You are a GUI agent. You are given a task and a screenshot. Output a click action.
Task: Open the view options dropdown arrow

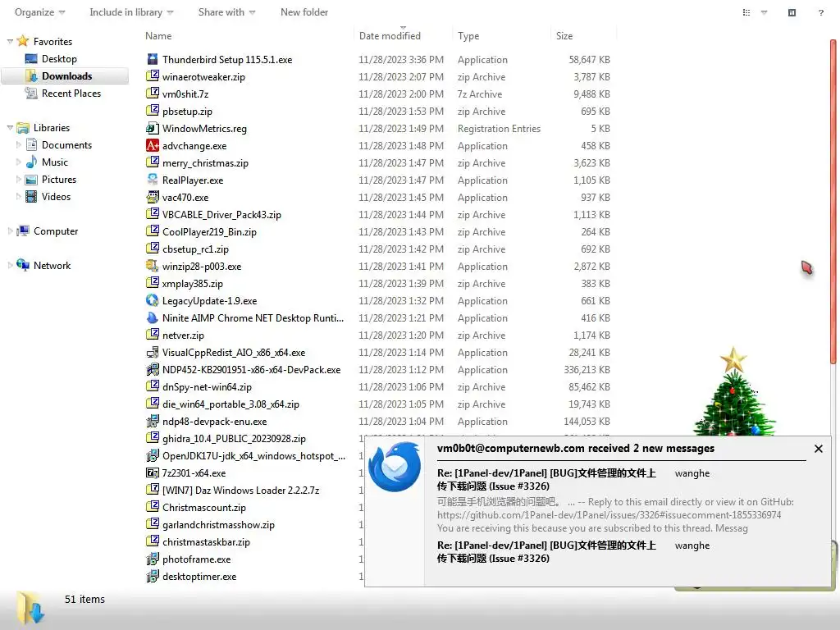765,12
